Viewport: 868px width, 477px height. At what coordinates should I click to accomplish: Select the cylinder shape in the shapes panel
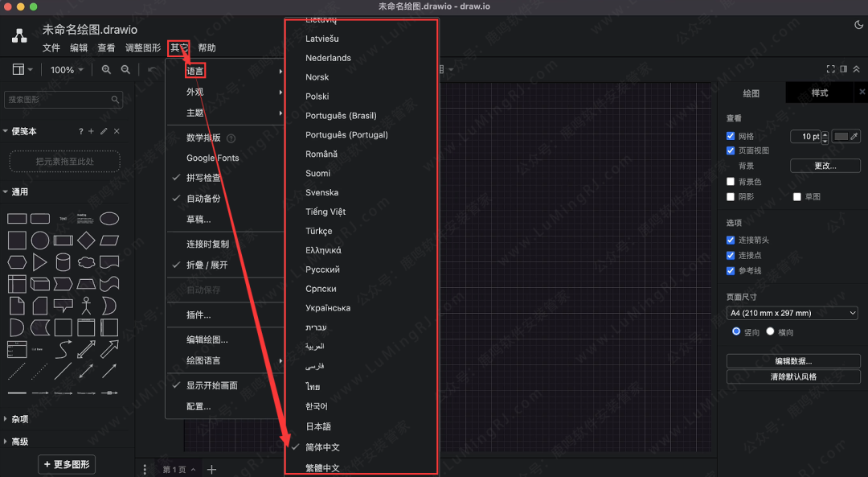pyautogui.click(x=63, y=261)
